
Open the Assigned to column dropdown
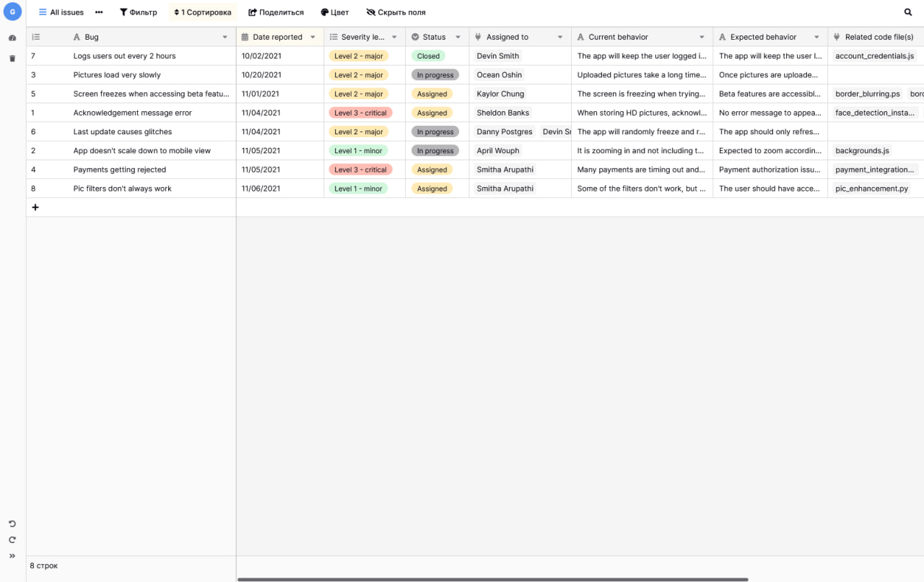(560, 37)
